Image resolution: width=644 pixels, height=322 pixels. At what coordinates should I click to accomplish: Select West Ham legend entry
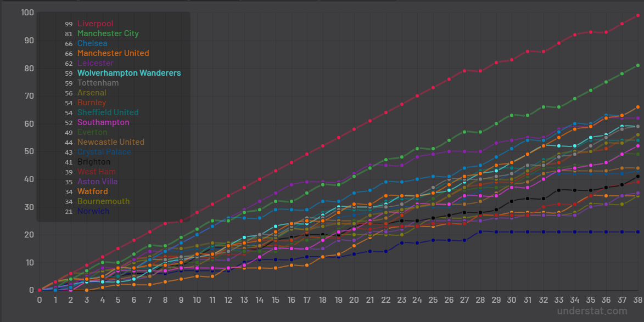(97, 172)
